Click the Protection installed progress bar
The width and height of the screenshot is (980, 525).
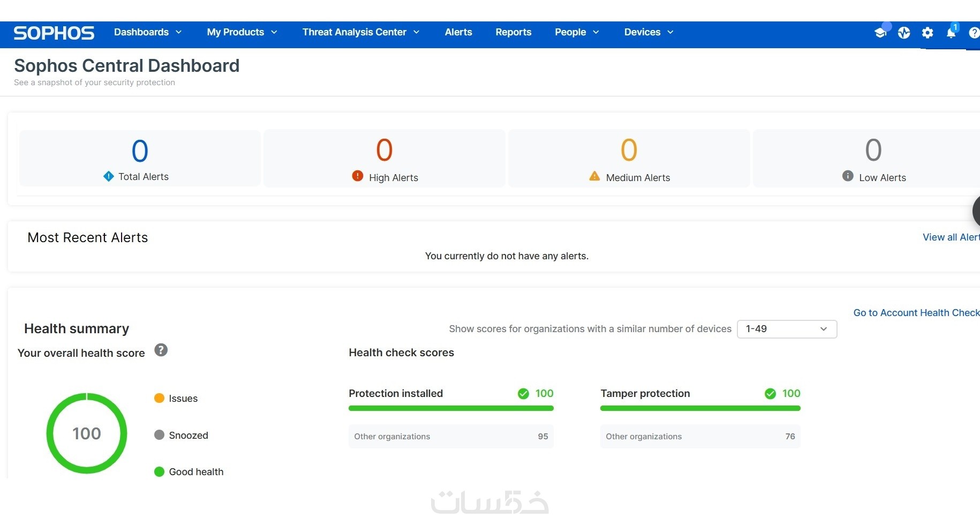click(451, 408)
